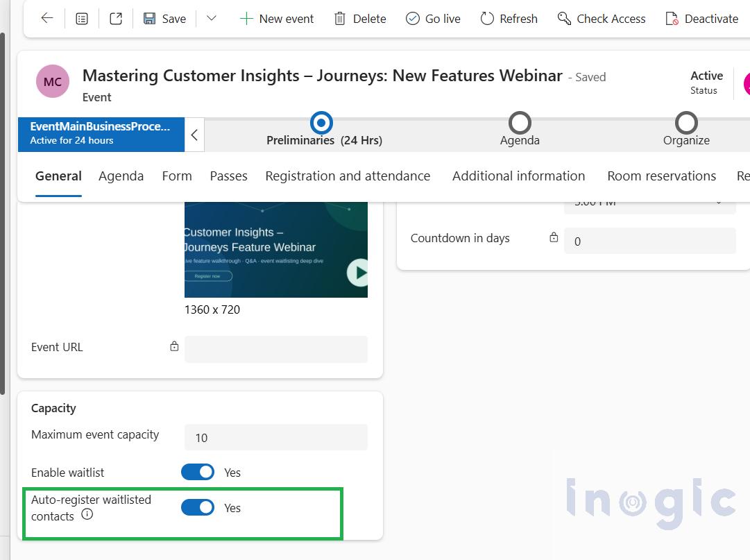Screen dimensions: 750x560
Task: Click the Capacity section heading
Action: click(53, 408)
